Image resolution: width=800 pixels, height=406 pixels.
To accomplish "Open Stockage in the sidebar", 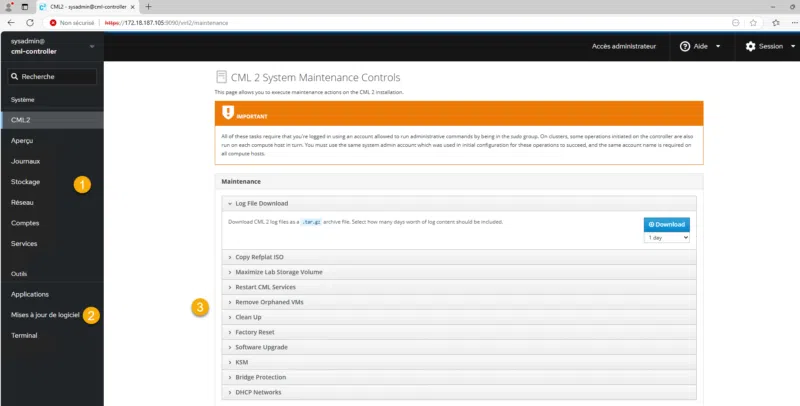I will [26, 182].
